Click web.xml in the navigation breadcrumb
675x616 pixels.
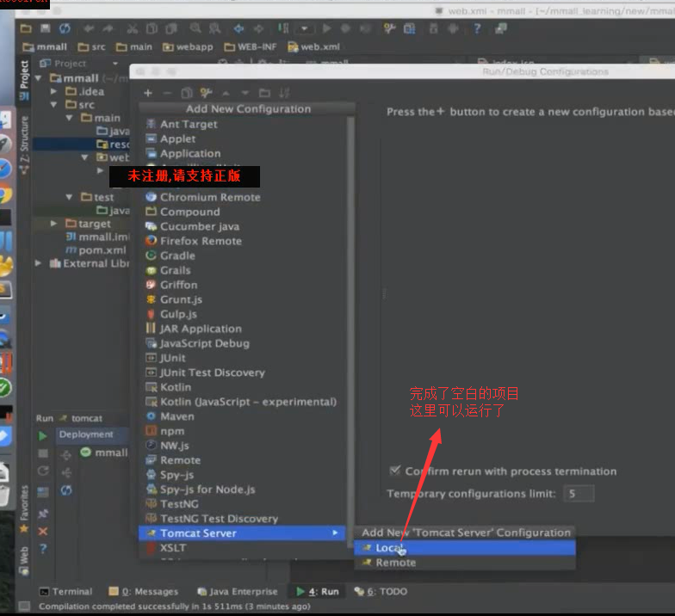pyautogui.click(x=313, y=46)
